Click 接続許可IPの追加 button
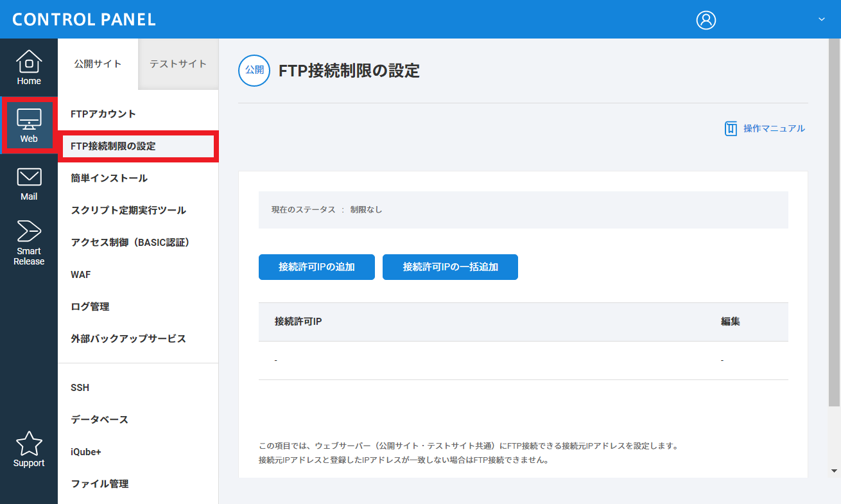 point(316,267)
